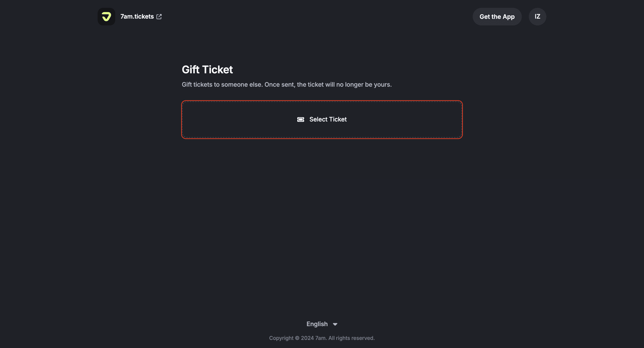Click the 'Once sent' warning sentence
This screenshot has width=644, height=348.
point(328,84)
